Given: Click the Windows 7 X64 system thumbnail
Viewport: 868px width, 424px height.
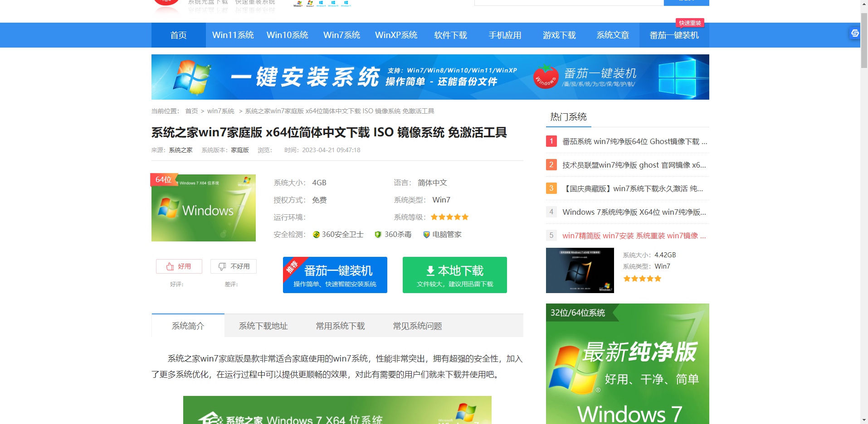Looking at the screenshot, I should click(x=204, y=208).
